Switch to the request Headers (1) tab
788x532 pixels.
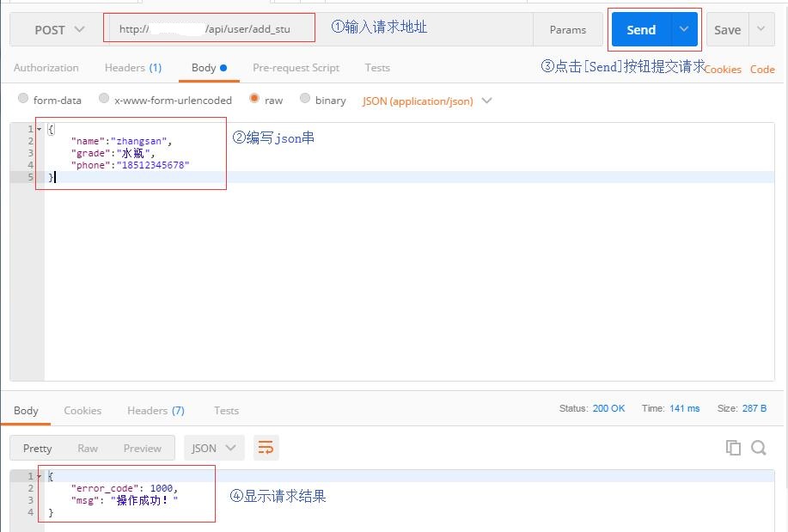click(x=133, y=67)
